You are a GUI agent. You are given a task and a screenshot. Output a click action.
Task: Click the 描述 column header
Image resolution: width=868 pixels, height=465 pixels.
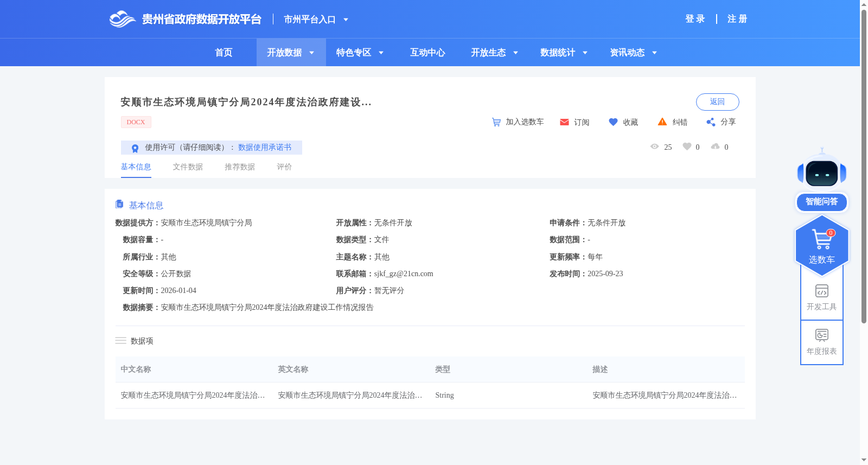pos(600,370)
